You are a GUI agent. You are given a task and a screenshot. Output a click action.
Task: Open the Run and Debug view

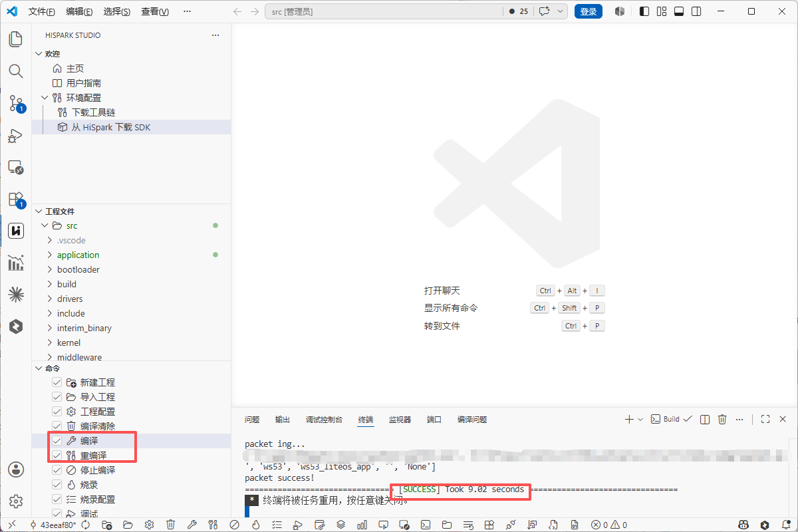pyautogui.click(x=16, y=135)
